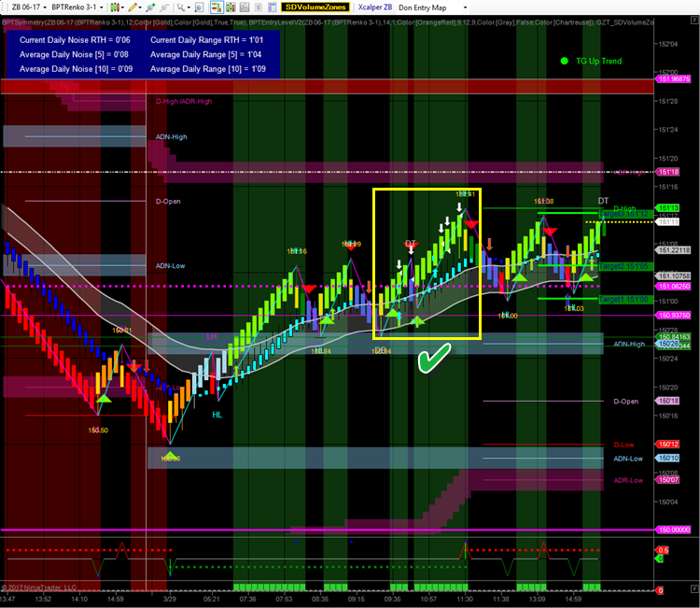Click the Average Daily Range [10] text

click(x=207, y=69)
